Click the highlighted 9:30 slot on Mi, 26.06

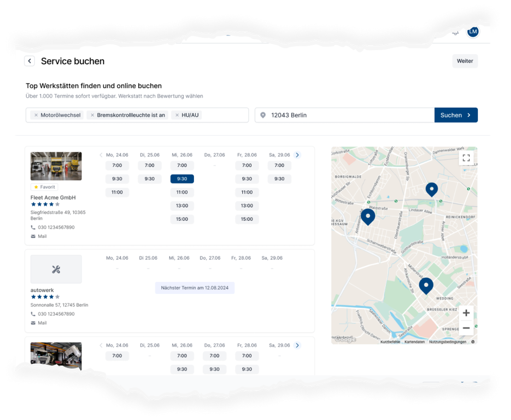click(182, 179)
